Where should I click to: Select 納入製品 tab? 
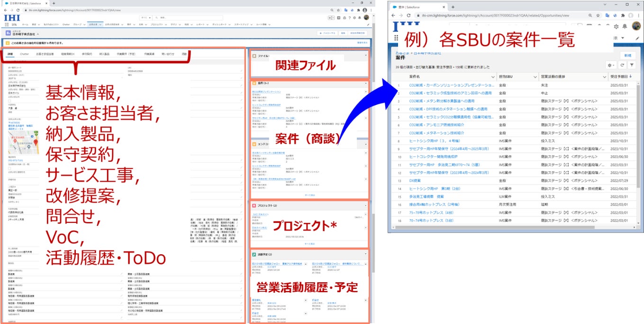click(x=104, y=54)
